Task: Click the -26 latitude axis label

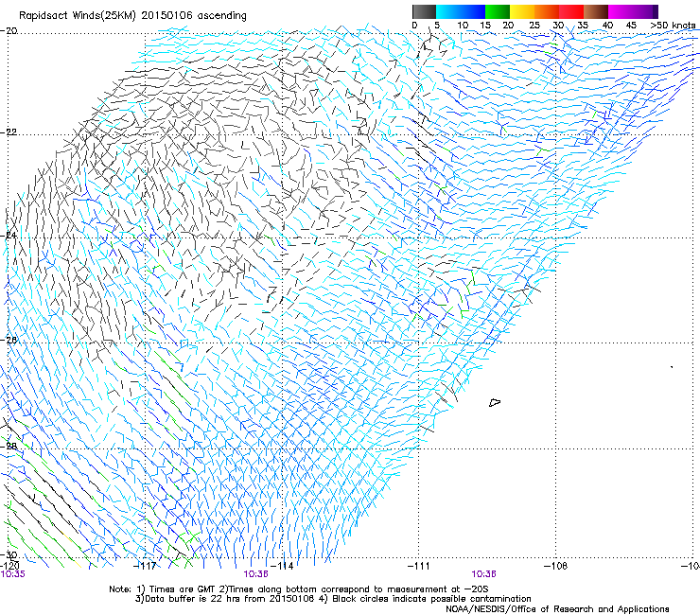Action: (9, 341)
